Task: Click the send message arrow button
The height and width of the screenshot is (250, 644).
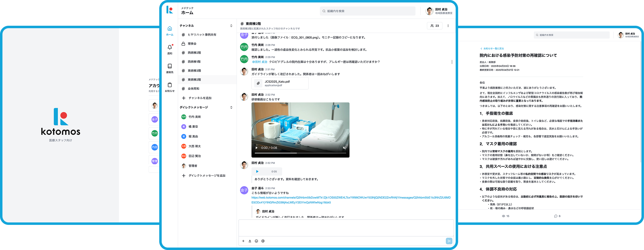Action: tap(449, 241)
